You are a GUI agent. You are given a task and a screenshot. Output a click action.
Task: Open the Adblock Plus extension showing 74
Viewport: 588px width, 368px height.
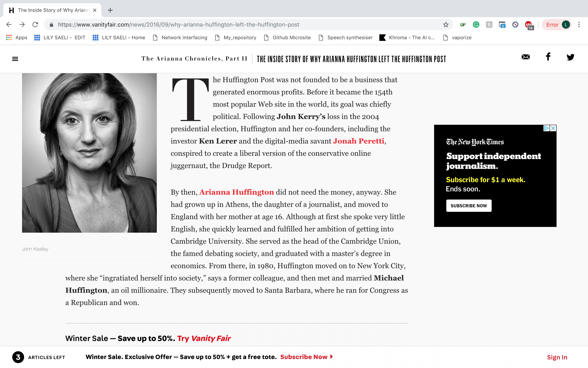click(x=529, y=25)
